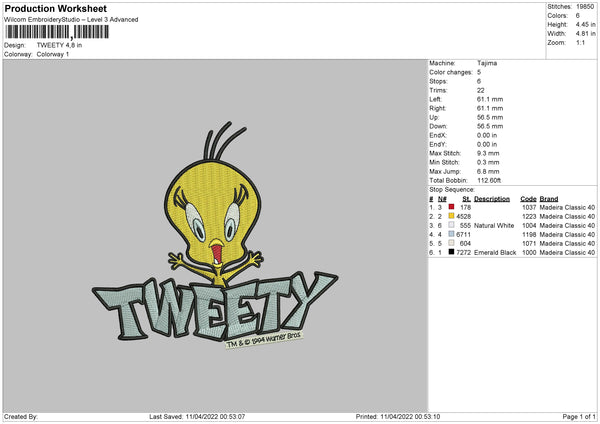The width and height of the screenshot is (600, 424).
Task: Click the 'Brand' column header
Action: [549, 199]
